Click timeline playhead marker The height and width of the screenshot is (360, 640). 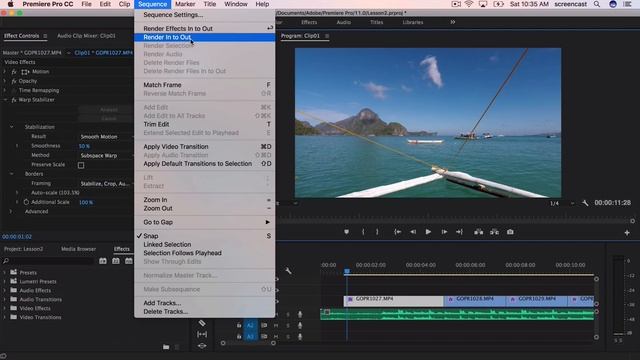click(347, 271)
